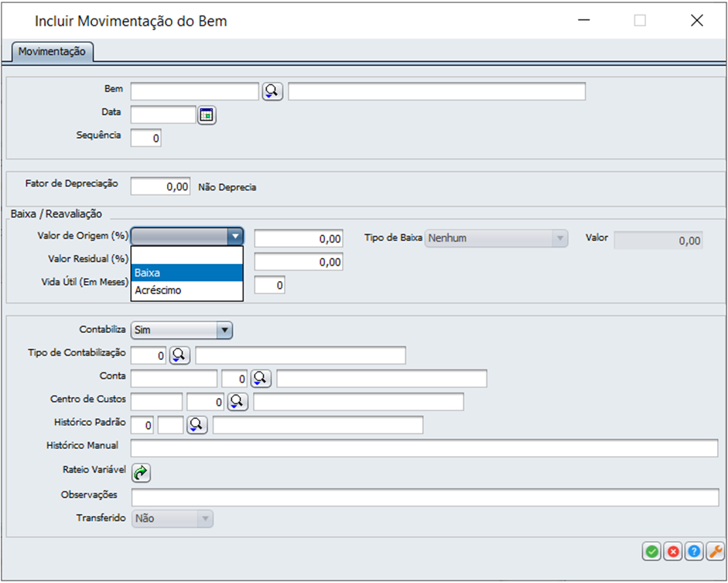Image resolution: width=728 pixels, height=583 pixels.
Task: Click the 'Baixa / Reavaliação' group title
Action: (x=56, y=214)
